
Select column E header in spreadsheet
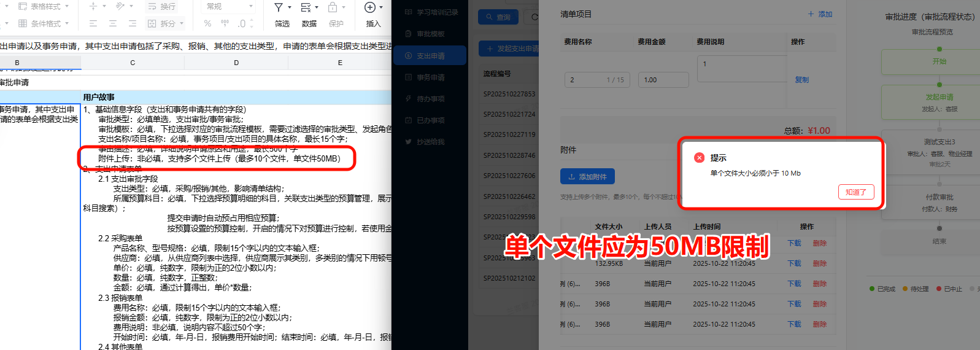point(340,63)
